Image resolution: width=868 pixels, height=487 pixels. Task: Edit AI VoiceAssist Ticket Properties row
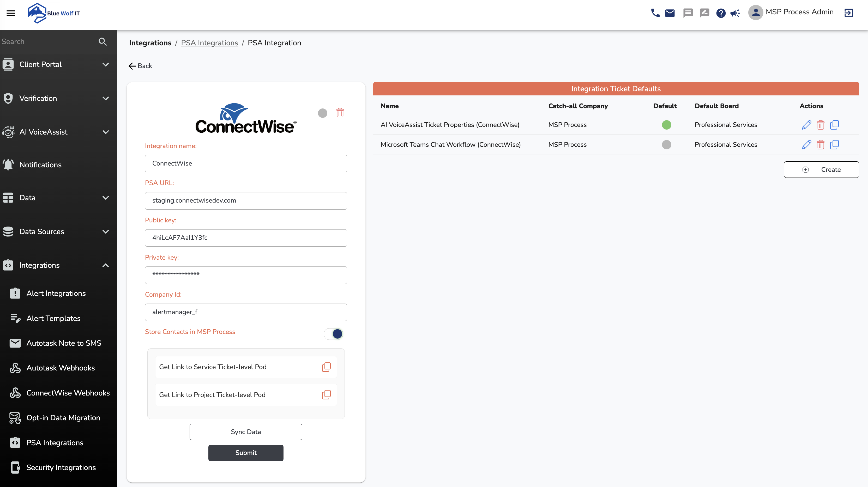tap(806, 125)
